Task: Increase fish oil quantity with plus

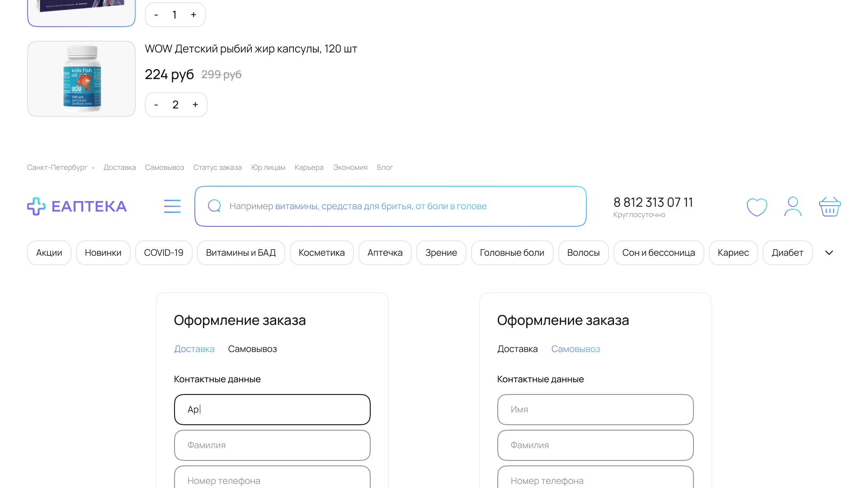Action: pos(195,105)
